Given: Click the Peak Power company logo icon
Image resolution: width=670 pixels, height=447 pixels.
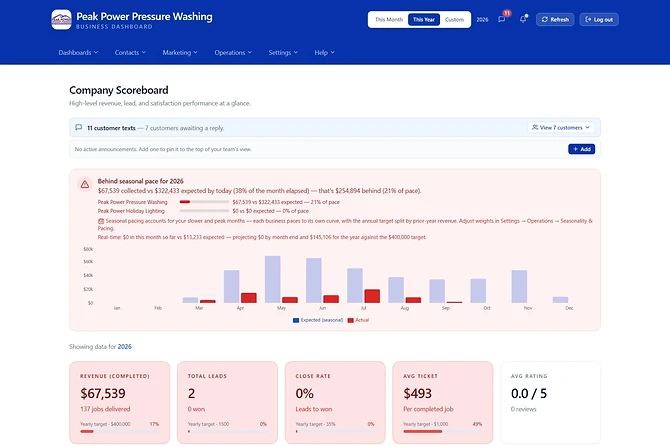Looking at the screenshot, I should 62,20.
